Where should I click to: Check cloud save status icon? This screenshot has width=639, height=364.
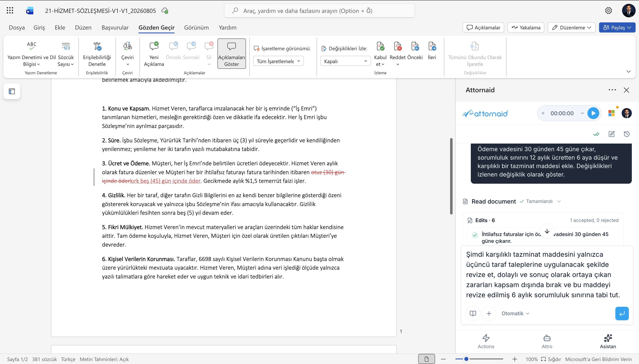click(x=165, y=11)
